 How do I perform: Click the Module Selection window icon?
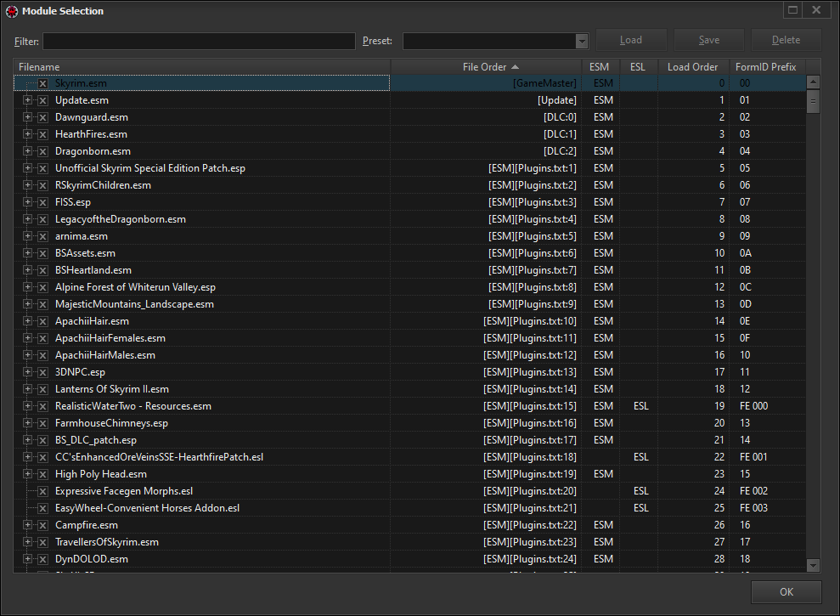pyautogui.click(x=12, y=11)
